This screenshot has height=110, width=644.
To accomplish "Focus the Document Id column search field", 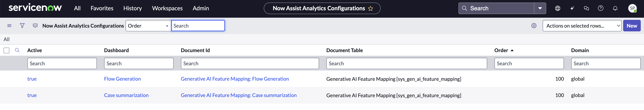I will click(250, 63).
